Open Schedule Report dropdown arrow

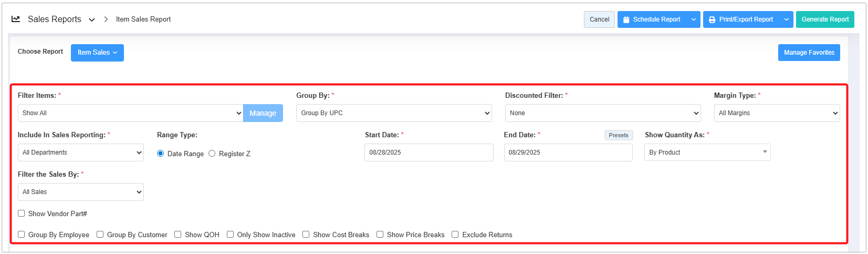tap(694, 19)
